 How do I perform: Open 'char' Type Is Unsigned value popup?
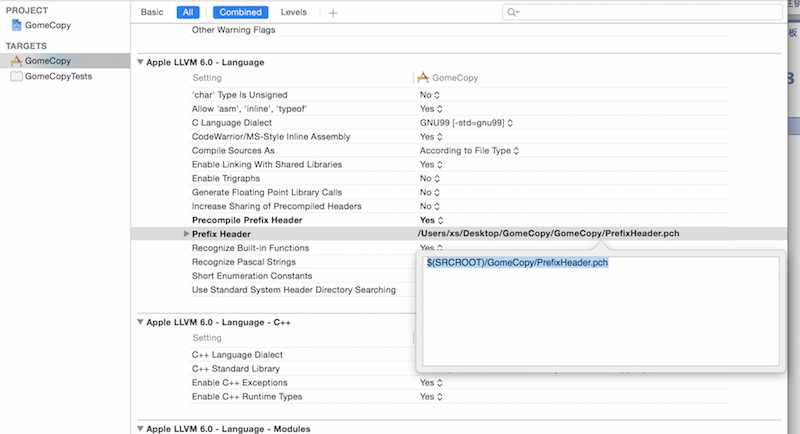[430, 95]
